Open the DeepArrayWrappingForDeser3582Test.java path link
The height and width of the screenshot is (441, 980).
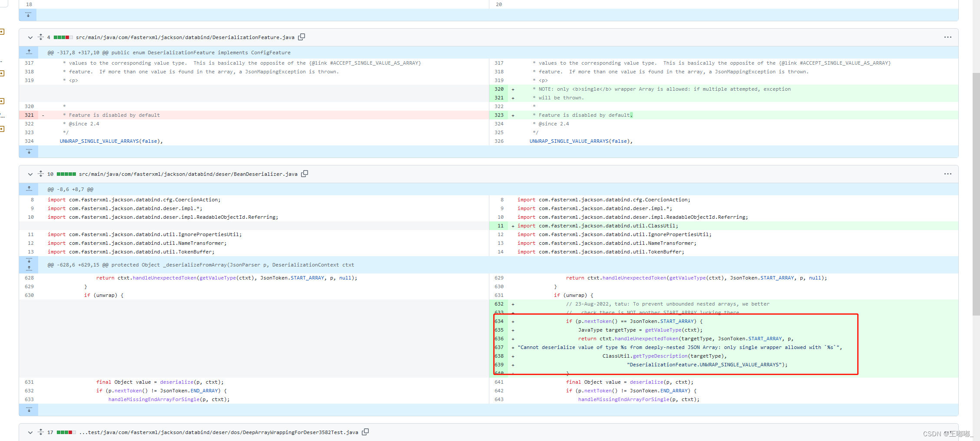(219, 433)
